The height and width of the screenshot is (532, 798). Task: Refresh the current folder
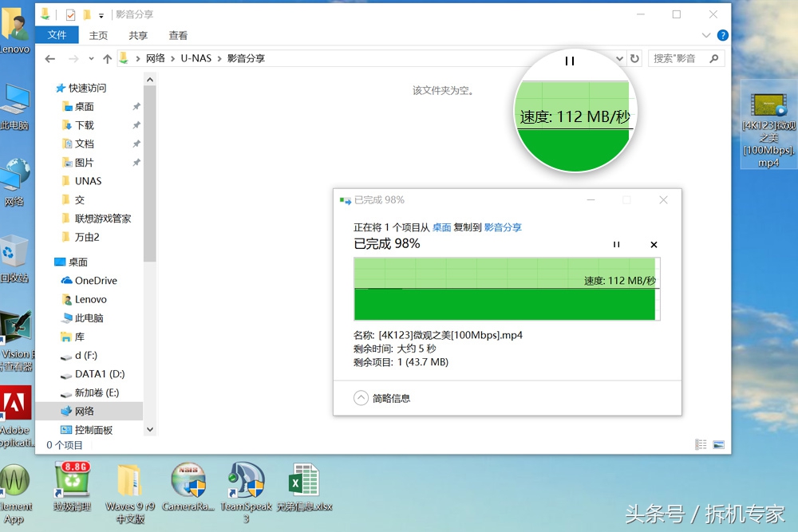(x=634, y=58)
